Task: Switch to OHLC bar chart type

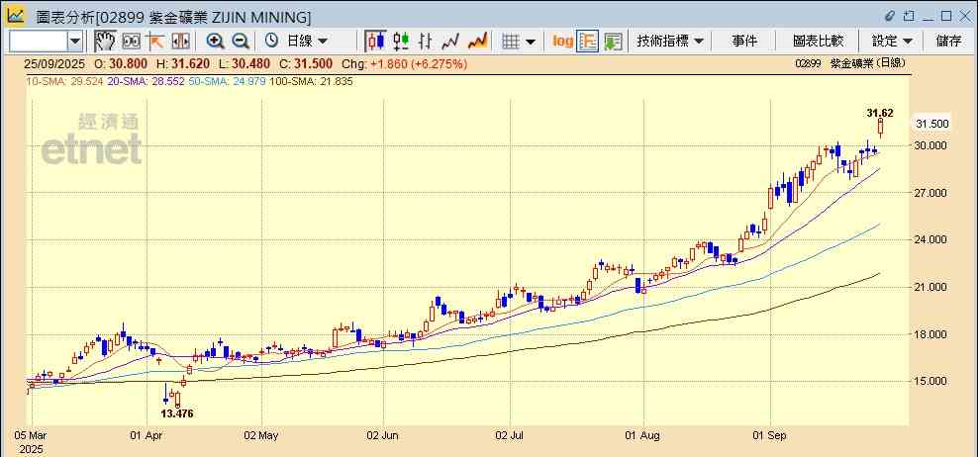Action: click(x=426, y=42)
